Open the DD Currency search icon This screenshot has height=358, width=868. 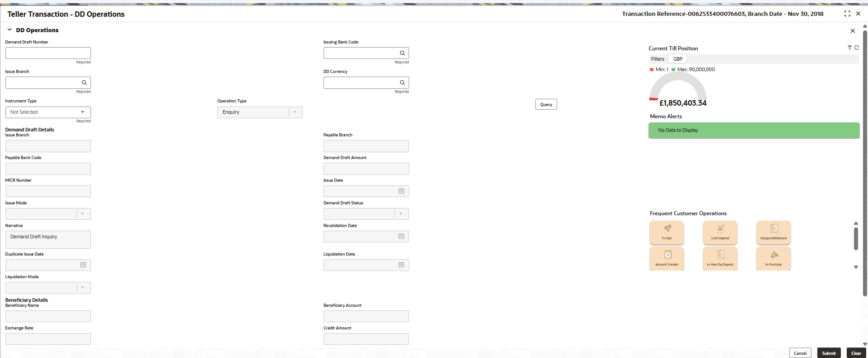pyautogui.click(x=402, y=82)
